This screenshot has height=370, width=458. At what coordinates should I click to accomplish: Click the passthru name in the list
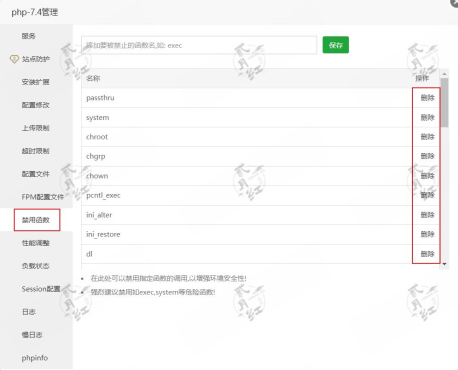tap(100, 98)
